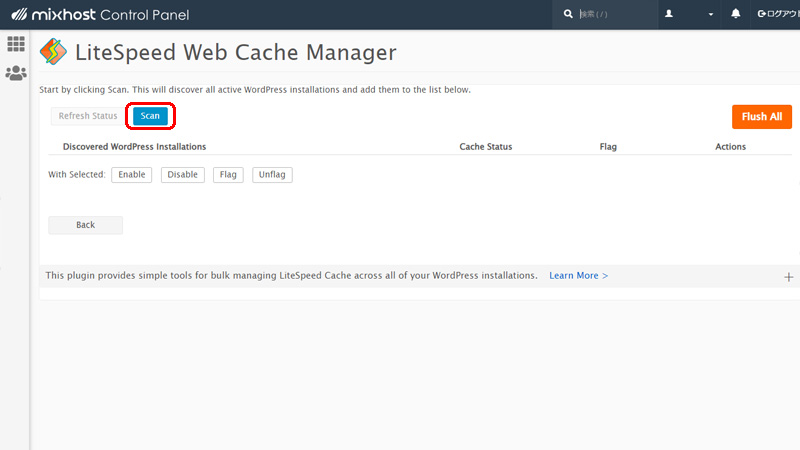Click Discovered WordPress Installations column header

click(x=134, y=146)
